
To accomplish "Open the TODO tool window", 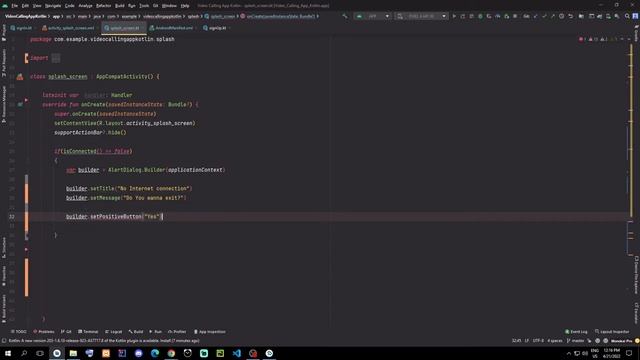I will point(18,332).
